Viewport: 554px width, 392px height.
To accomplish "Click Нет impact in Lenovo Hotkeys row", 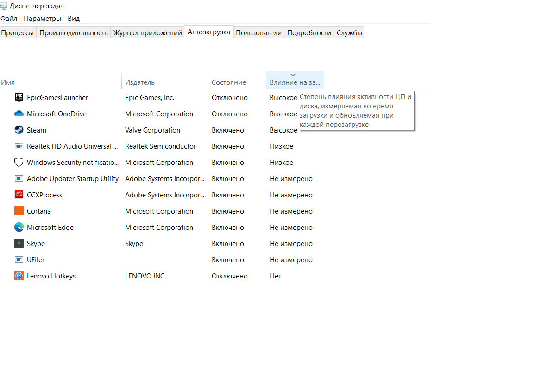I will [275, 277].
